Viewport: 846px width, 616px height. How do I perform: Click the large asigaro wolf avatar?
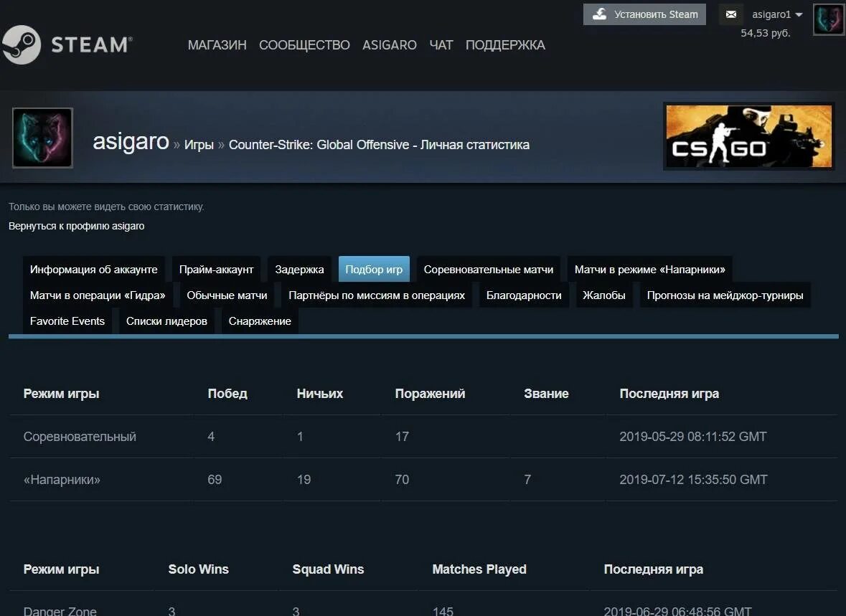tap(42, 138)
